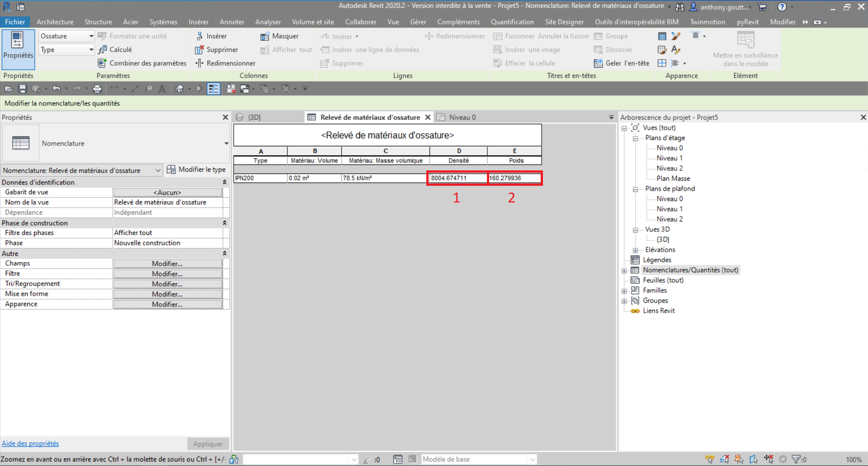Screen dimensions: 868x466
Task: Open the Structure ribbon tab
Action: [x=98, y=22]
